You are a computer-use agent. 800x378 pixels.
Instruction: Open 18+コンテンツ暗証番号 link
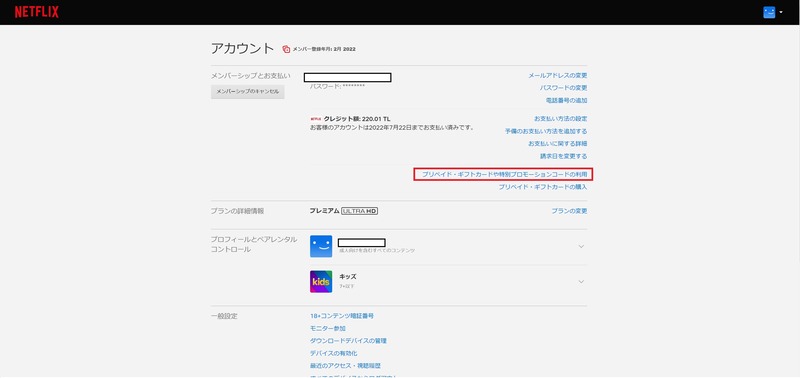(x=342, y=316)
